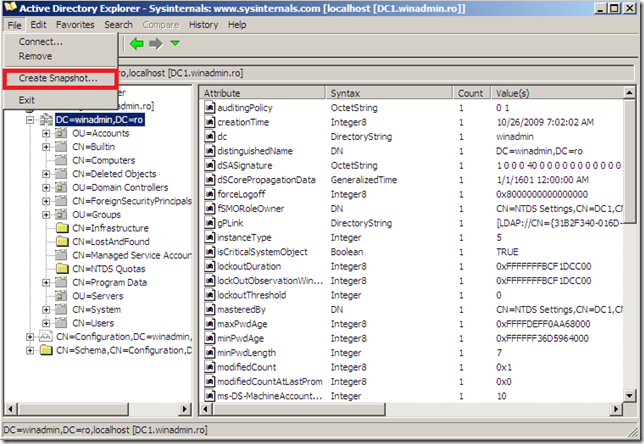Click the creationTime attribute icon
The height and width of the screenshot is (444, 644).
(209, 122)
